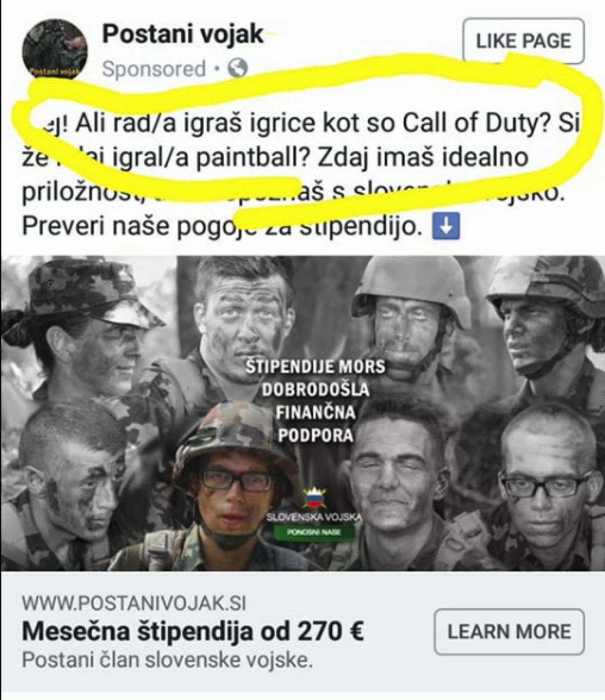Click the globe public-visibility icon

pos(238,69)
